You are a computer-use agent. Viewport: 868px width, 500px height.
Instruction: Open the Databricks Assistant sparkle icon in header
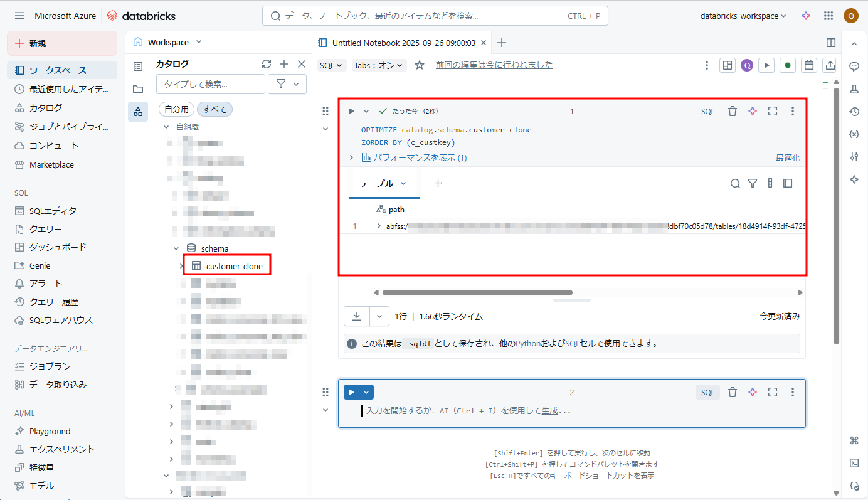(x=806, y=16)
